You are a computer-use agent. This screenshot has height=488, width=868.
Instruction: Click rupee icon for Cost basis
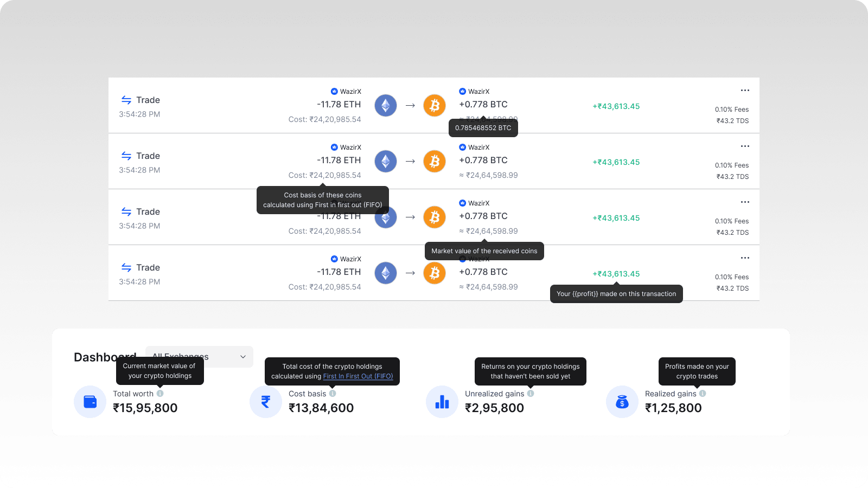(266, 402)
